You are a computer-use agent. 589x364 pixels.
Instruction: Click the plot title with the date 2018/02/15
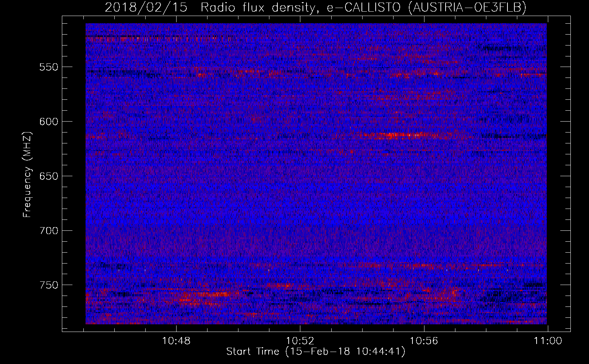pyautogui.click(x=316, y=7)
